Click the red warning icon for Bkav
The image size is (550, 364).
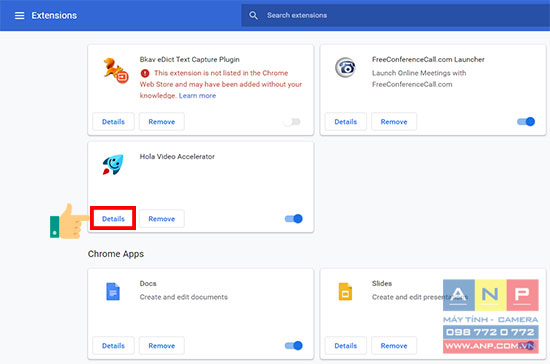click(x=145, y=73)
